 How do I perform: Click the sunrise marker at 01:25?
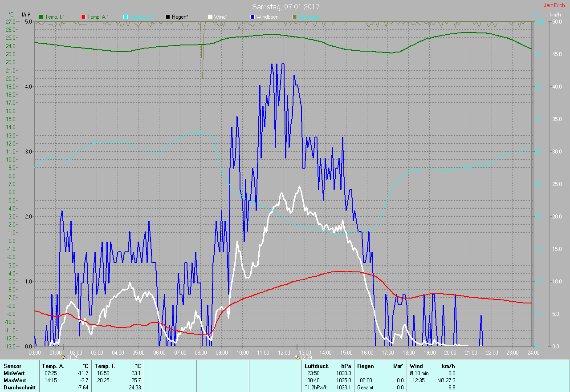pos(63,357)
